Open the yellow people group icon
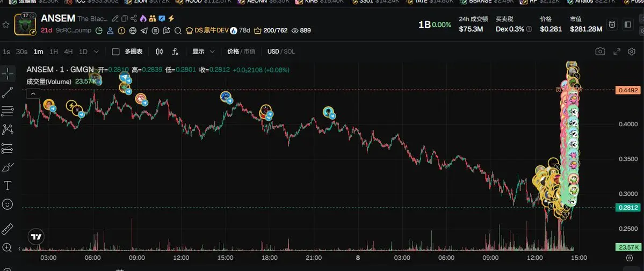The image size is (644, 271). (153, 18)
